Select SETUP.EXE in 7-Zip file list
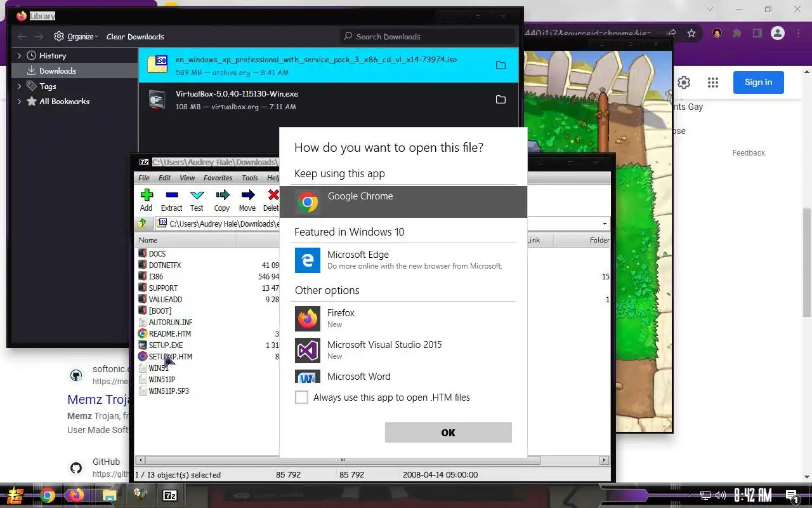 (x=166, y=345)
